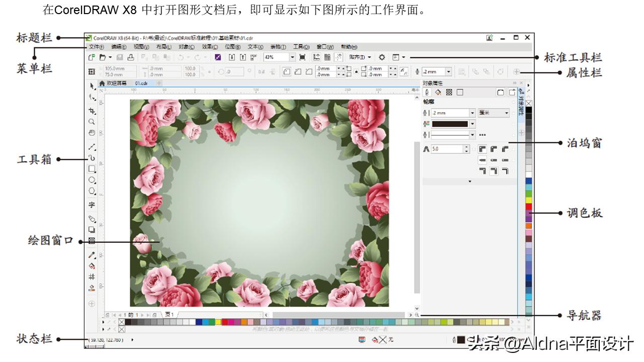
Task: Expand the outline width .2 mm dropdown
Action: pos(472,113)
